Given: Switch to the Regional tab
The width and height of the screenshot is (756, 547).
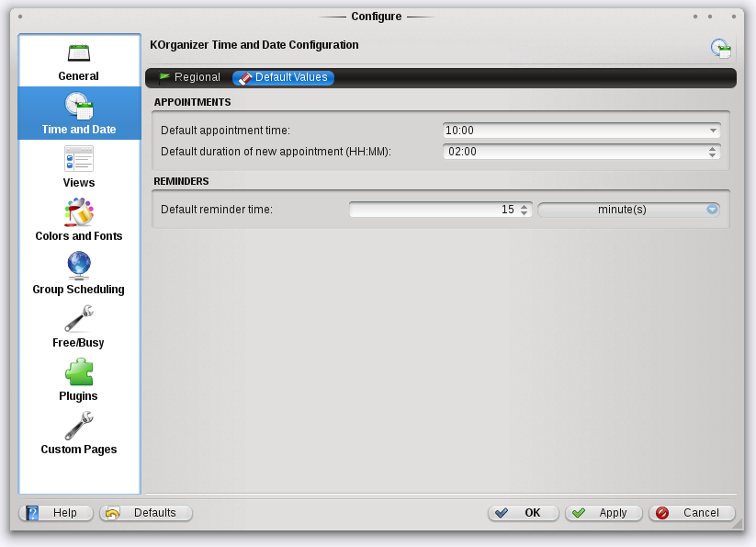Looking at the screenshot, I should (190, 77).
